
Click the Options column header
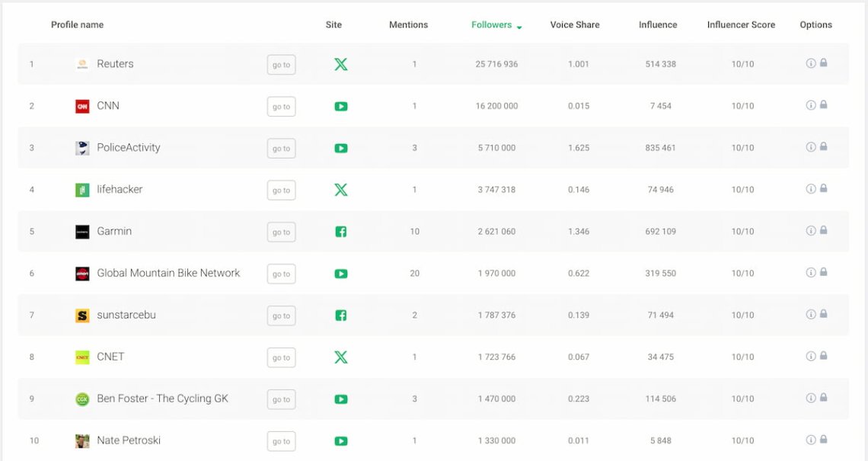pos(816,25)
